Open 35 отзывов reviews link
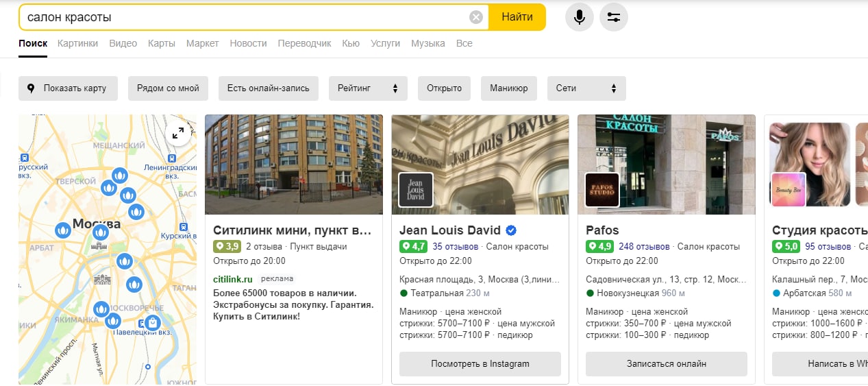 pyautogui.click(x=456, y=246)
